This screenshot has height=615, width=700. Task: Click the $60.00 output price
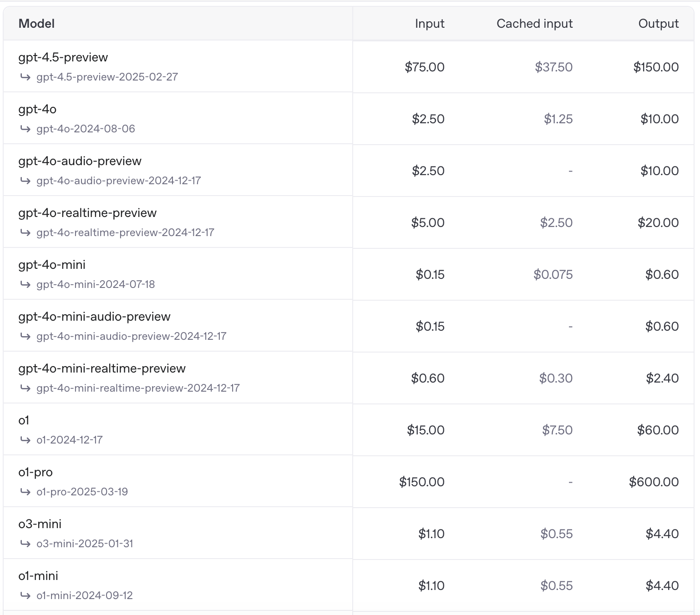click(658, 430)
